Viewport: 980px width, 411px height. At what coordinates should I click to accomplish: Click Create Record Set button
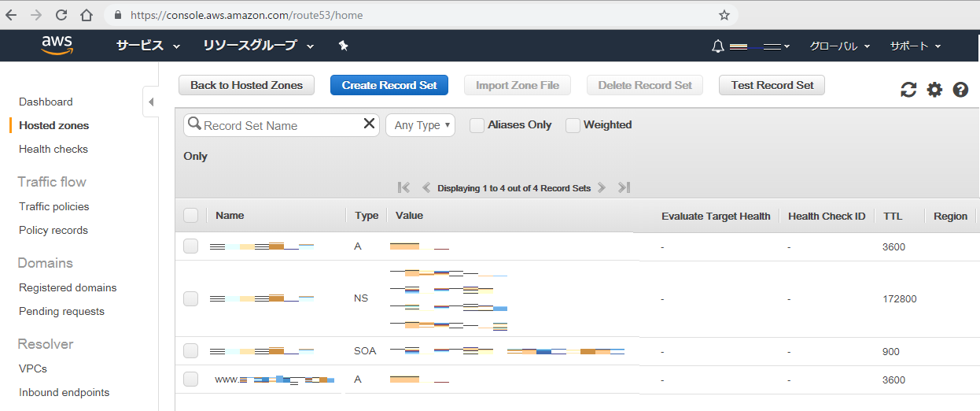[389, 85]
